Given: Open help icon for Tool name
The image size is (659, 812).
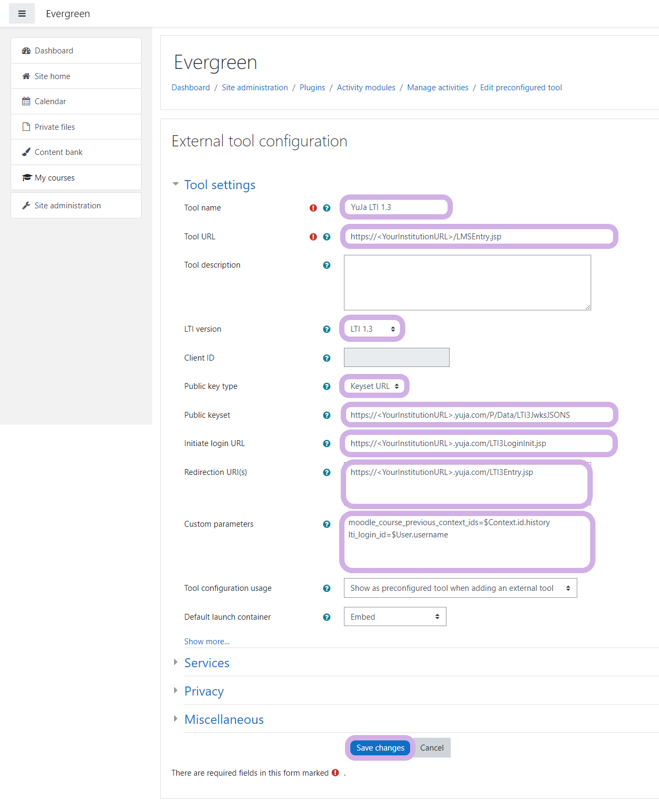Looking at the screenshot, I should coord(327,208).
